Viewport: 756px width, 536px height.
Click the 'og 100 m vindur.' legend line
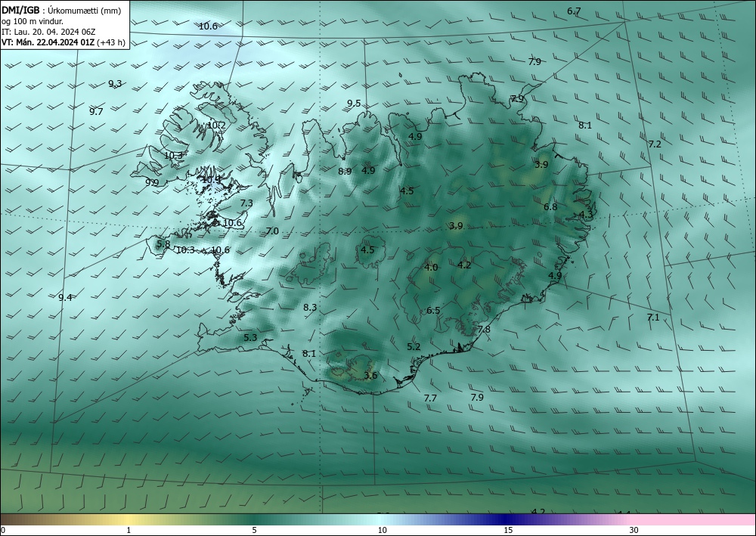tap(33, 21)
